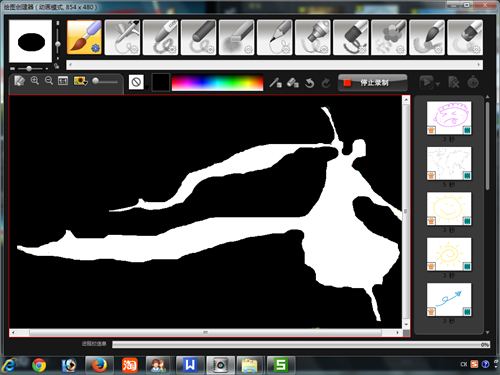Image resolution: width=500 pixels, height=375 pixels.
Task: Toggle brush width-height lock
Action: pyautogui.click(x=57, y=66)
